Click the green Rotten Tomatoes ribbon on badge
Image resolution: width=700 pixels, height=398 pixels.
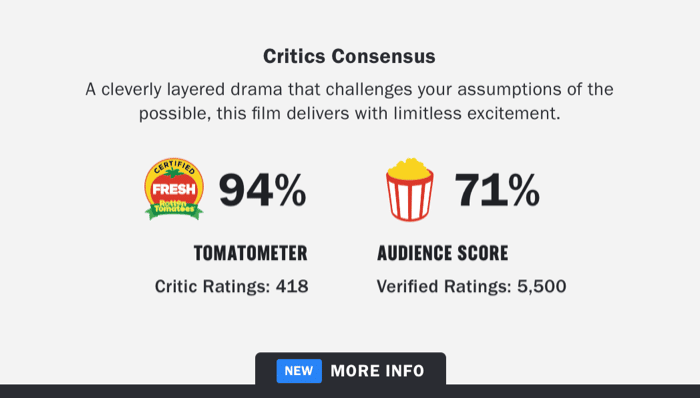tap(174, 208)
